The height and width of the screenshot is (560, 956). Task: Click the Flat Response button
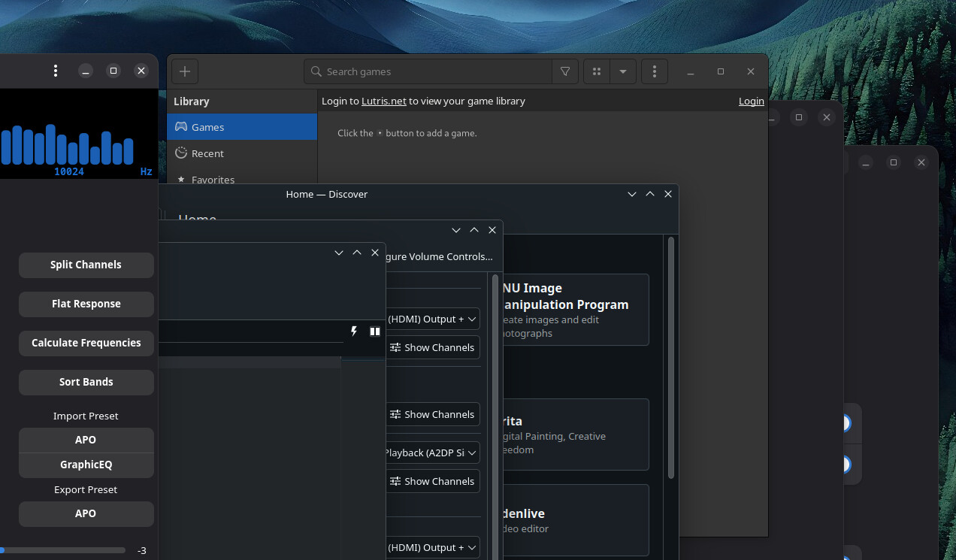(x=86, y=304)
